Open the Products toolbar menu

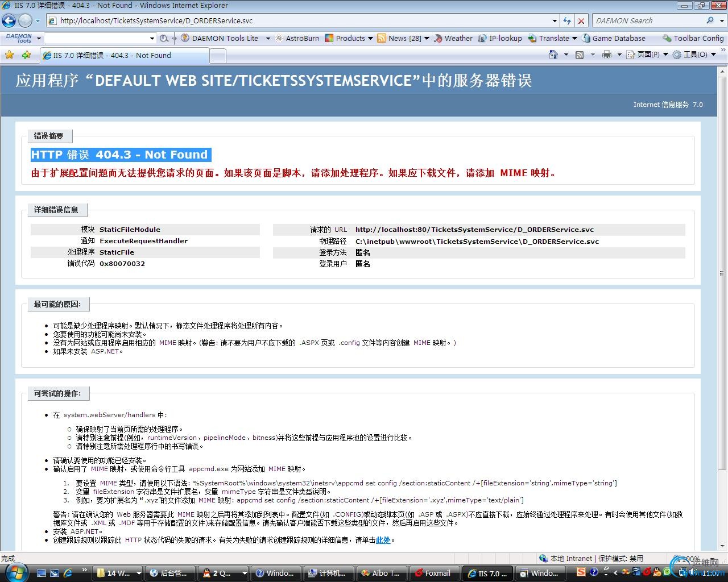pos(349,39)
